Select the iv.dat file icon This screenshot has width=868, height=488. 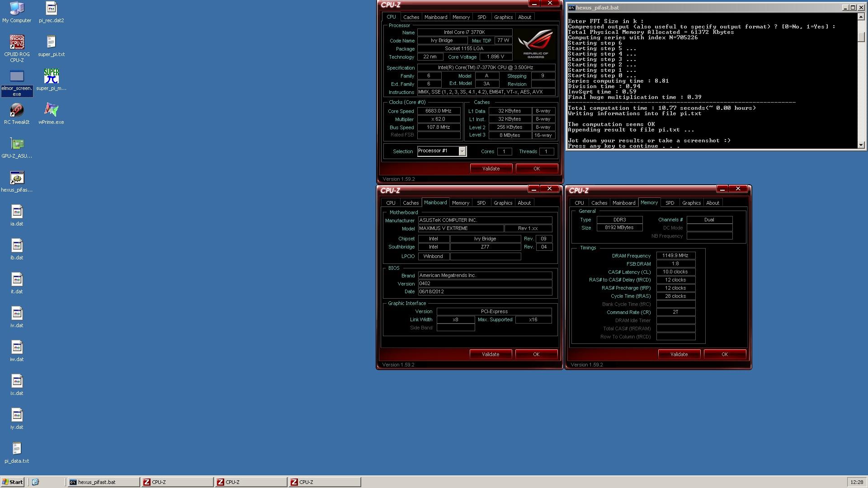[17, 317]
